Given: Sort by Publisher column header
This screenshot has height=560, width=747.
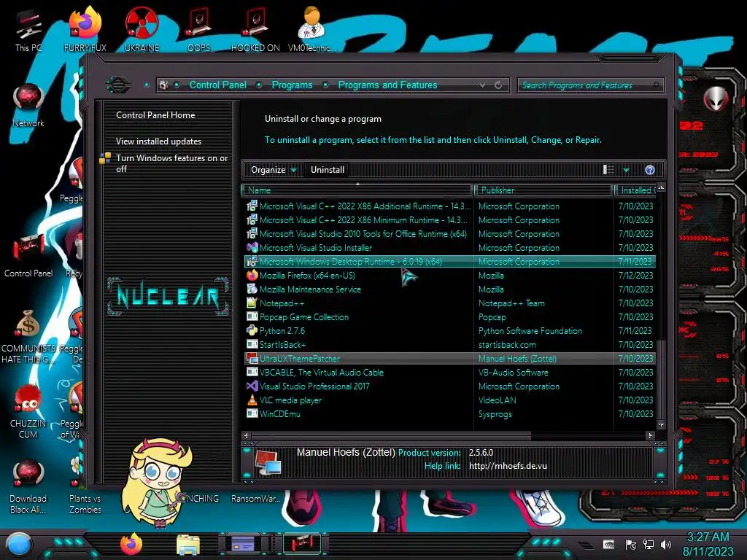Looking at the screenshot, I should (543, 190).
